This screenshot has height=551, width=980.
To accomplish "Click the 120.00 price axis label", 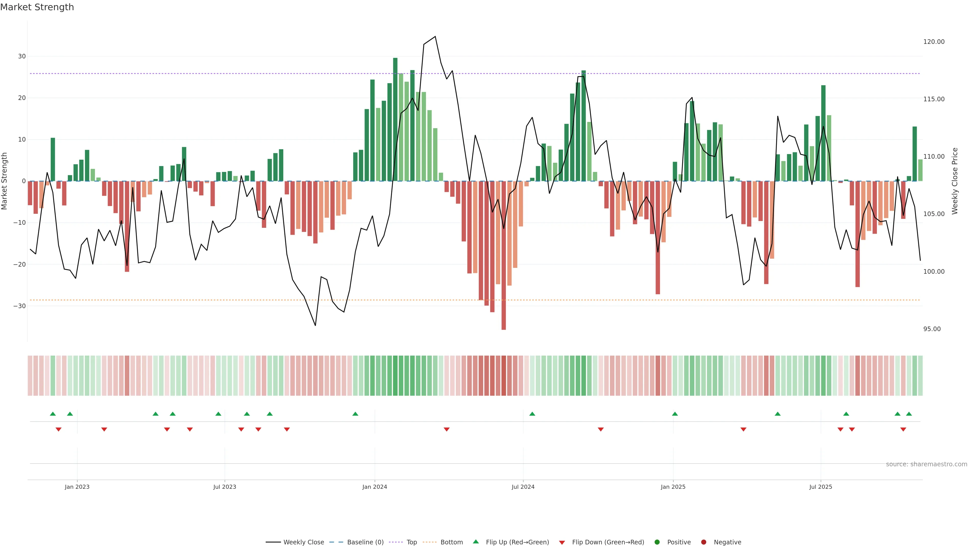I will pos(934,42).
